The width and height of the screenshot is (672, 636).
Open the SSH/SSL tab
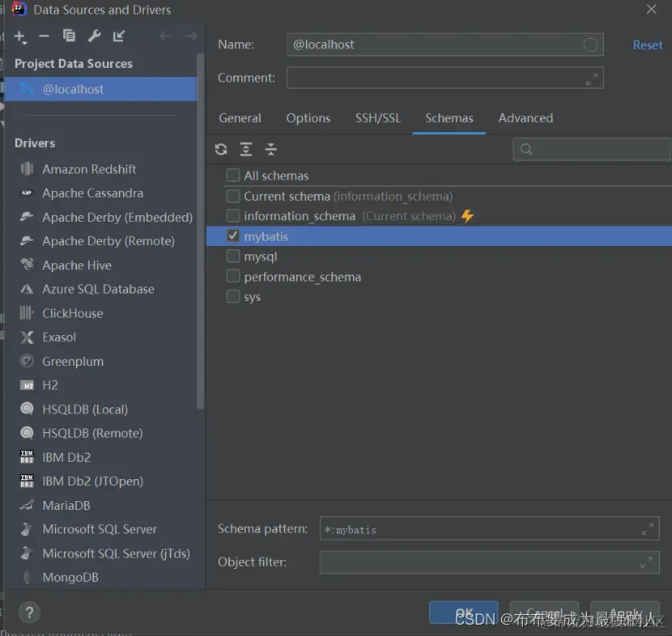(378, 118)
